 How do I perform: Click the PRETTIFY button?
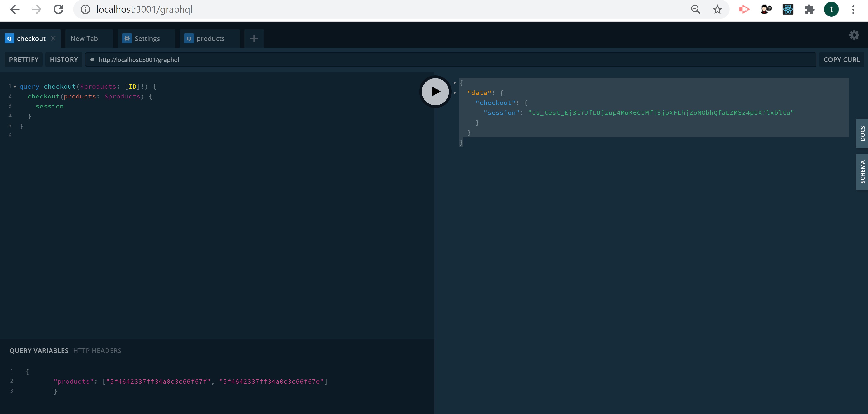click(24, 60)
